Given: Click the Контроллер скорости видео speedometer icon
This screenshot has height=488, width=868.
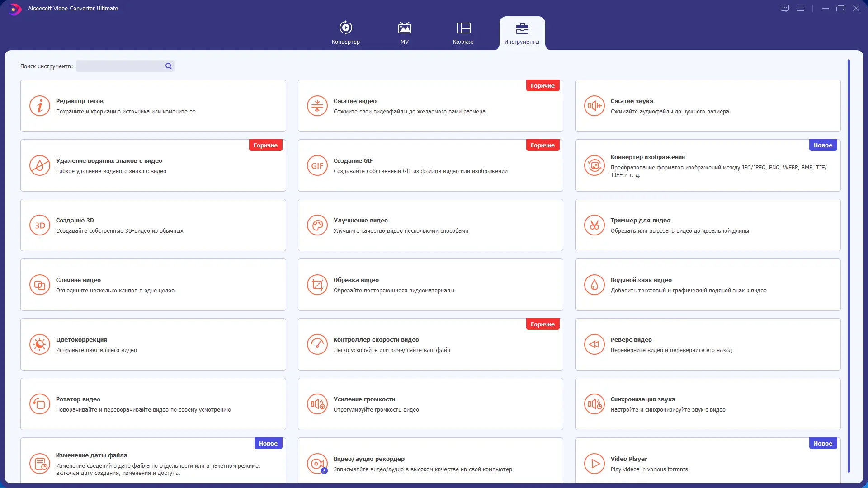Looking at the screenshot, I should [317, 345].
